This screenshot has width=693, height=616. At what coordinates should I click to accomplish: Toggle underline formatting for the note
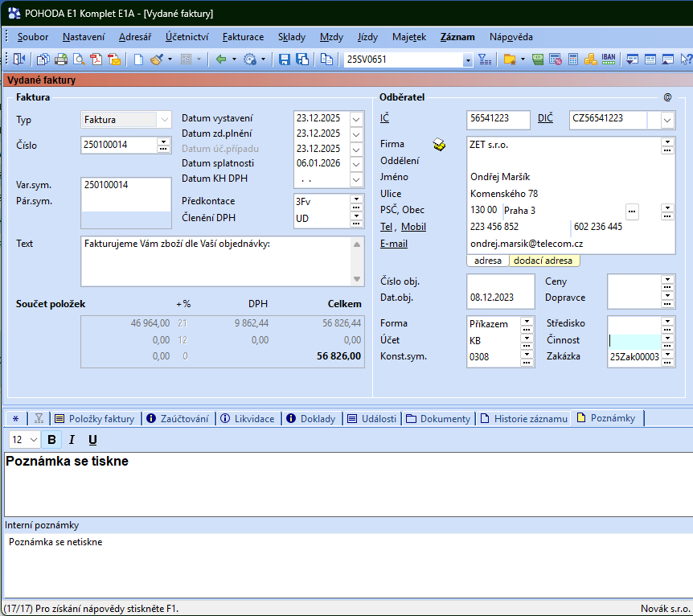point(92,440)
